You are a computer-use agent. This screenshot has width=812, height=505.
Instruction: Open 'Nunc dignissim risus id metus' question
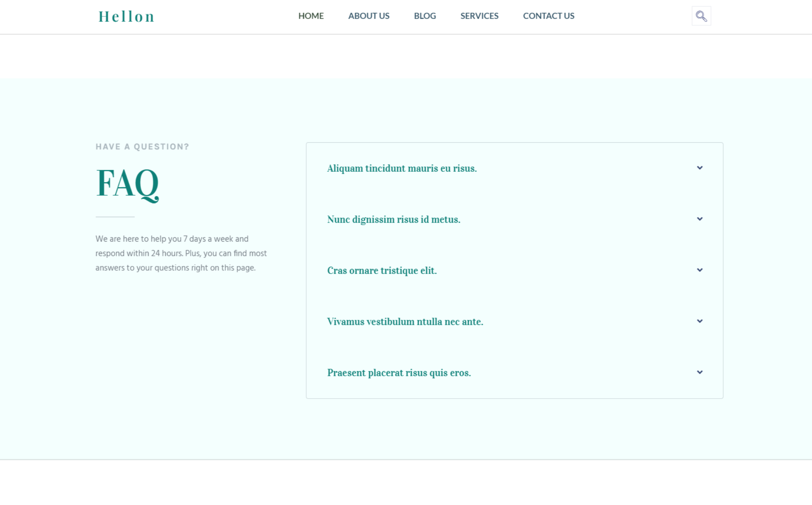pos(393,220)
